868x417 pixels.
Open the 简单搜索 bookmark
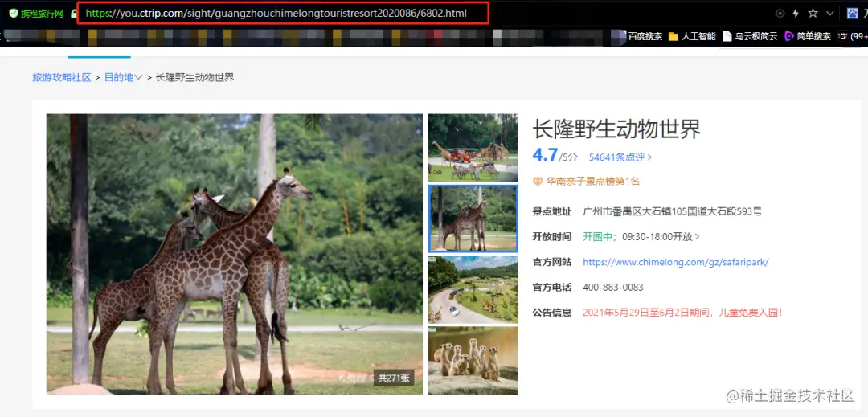(808, 36)
